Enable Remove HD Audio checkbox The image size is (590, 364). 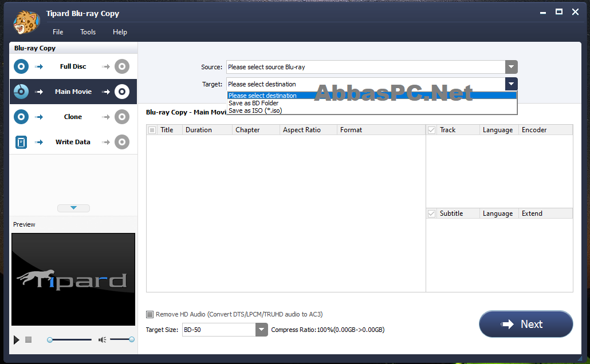coord(150,314)
